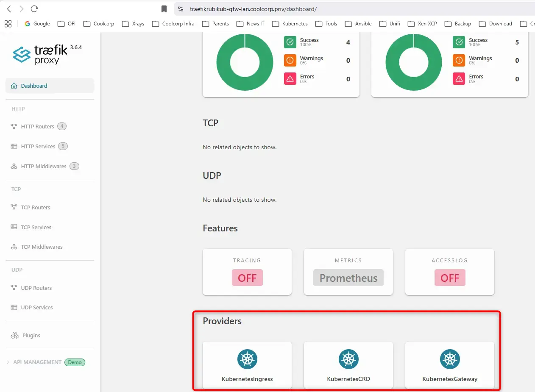
Task: Click the HTTP Routers icon
Action: [13, 126]
